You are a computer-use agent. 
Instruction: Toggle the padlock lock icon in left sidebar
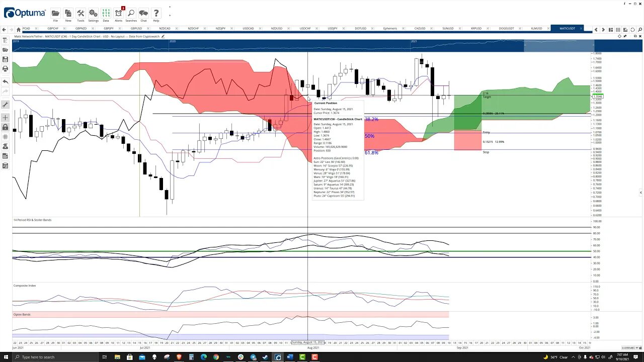pos(5,127)
